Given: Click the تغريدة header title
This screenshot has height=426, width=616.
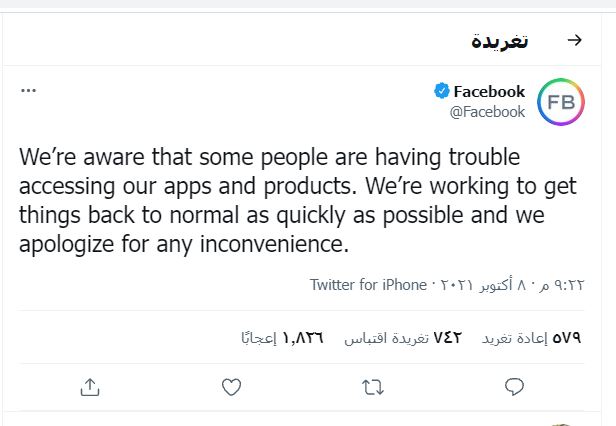Looking at the screenshot, I should click(500, 41).
